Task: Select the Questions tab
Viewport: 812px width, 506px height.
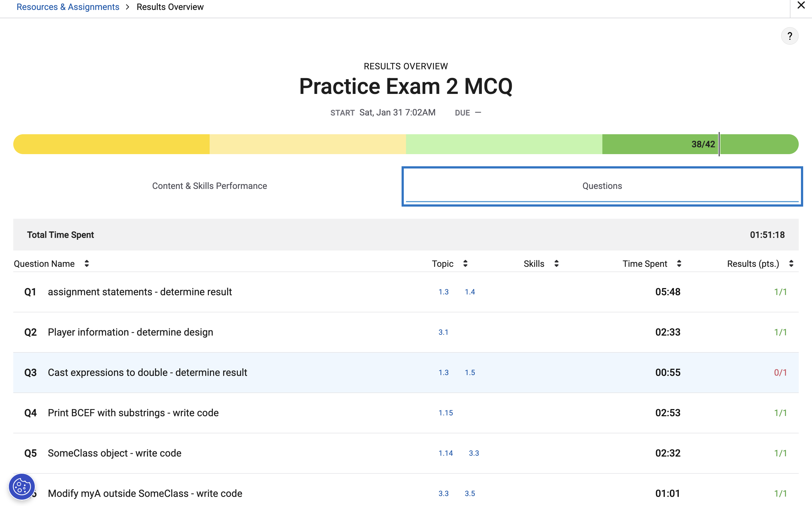Action: 602,186
